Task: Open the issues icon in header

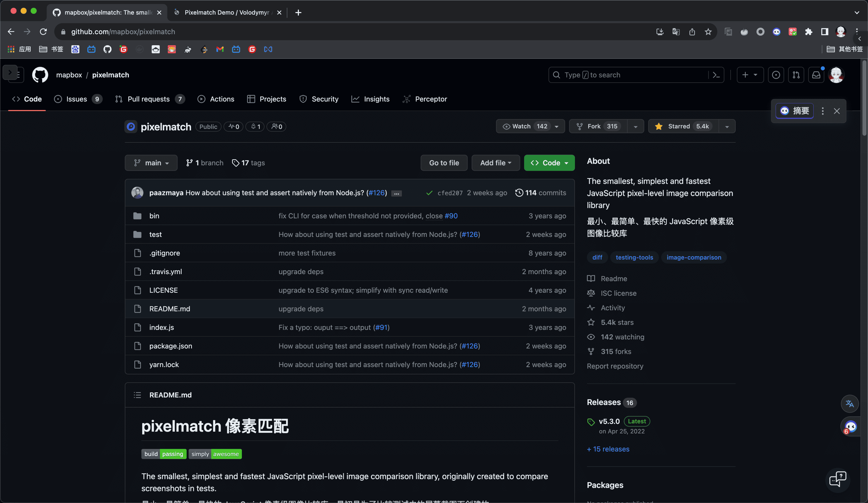Action: pyautogui.click(x=776, y=75)
